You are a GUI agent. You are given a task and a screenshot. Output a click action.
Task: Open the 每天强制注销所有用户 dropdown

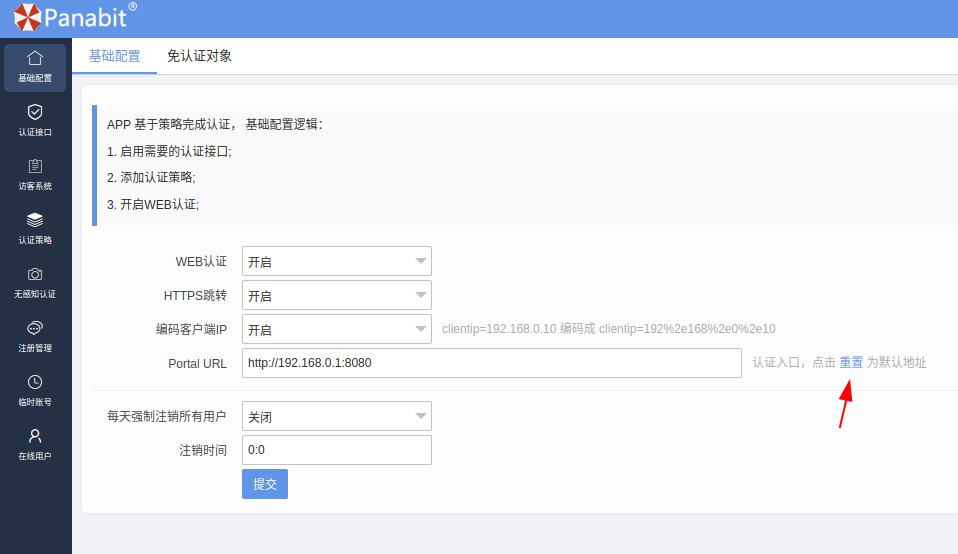pyautogui.click(x=336, y=417)
